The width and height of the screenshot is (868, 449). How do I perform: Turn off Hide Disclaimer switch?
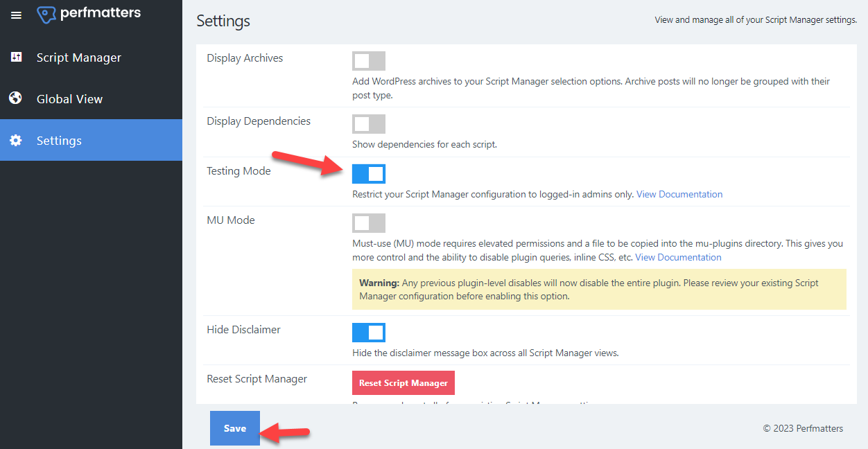point(368,333)
